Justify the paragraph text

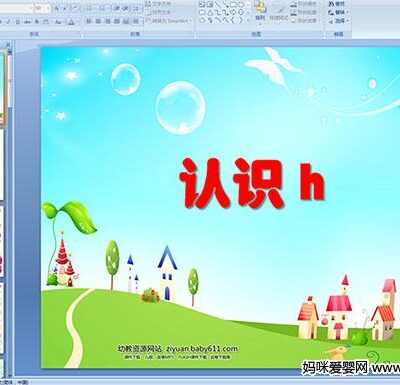coord(117,21)
